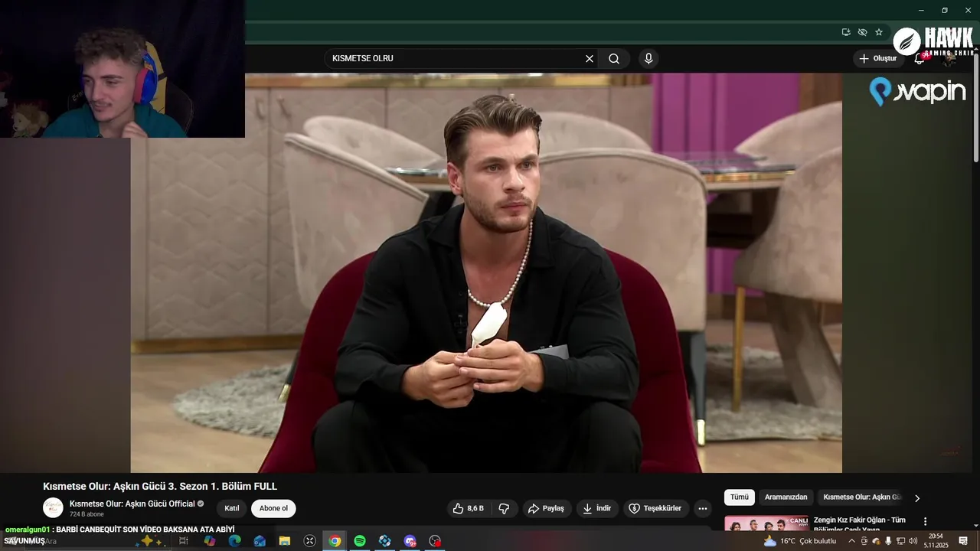
Task: Open the blue diamond app in the taskbar
Action: [x=385, y=541]
